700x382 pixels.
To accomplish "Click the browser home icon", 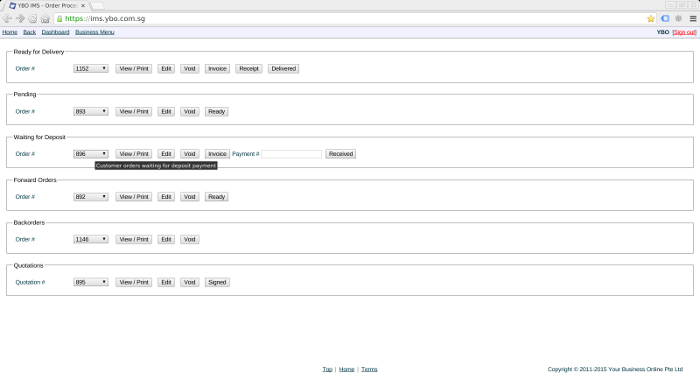I will (45, 18).
